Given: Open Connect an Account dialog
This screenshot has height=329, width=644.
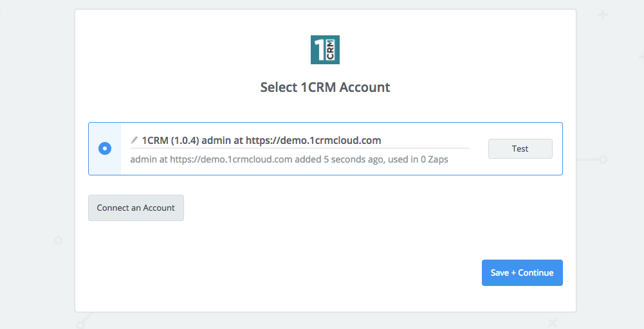Looking at the screenshot, I should [x=136, y=208].
